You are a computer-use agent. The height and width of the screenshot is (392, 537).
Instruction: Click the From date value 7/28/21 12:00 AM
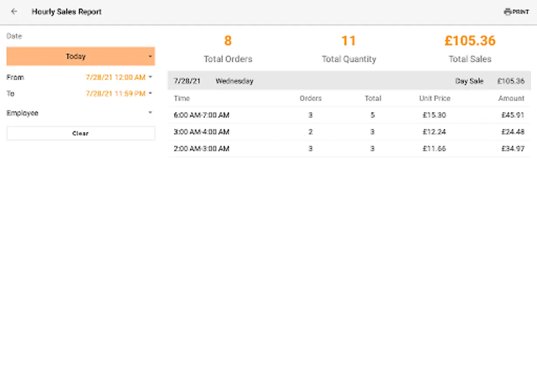[x=116, y=78]
